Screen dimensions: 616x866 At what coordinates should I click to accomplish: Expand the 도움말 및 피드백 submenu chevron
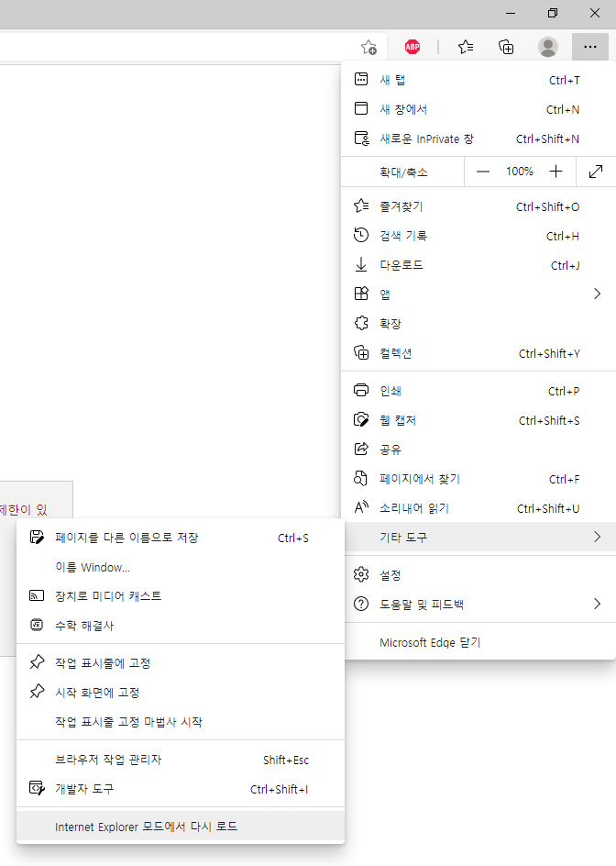pyautogui.click(x=597, y=605)
